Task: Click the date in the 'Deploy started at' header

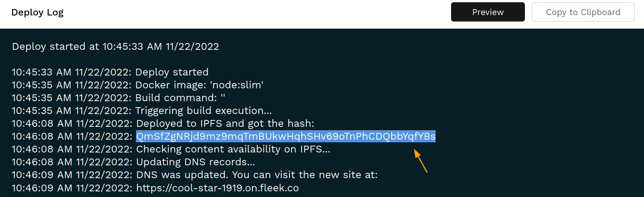Action: [x=192, y=46]
